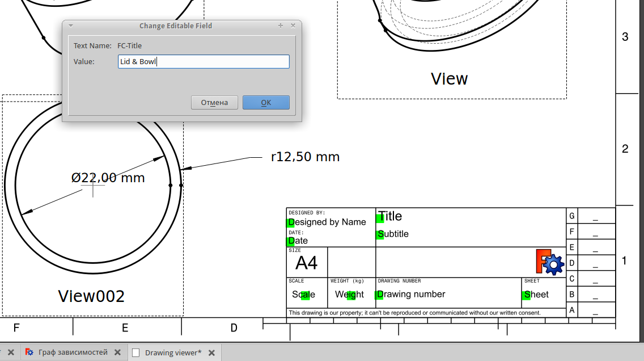Click the shade/pin icon on dialog titlebar
The height and width of the screenshot is (361, 644).
coord(280,26)
